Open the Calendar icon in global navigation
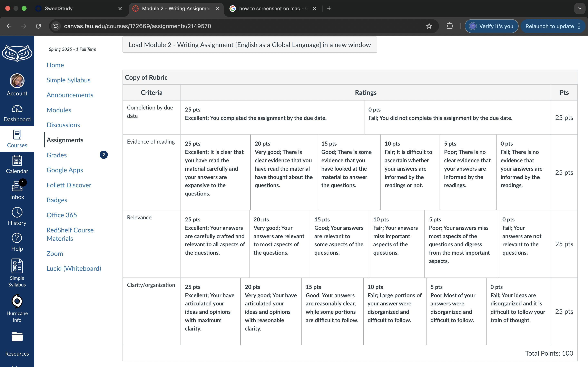 17,161
